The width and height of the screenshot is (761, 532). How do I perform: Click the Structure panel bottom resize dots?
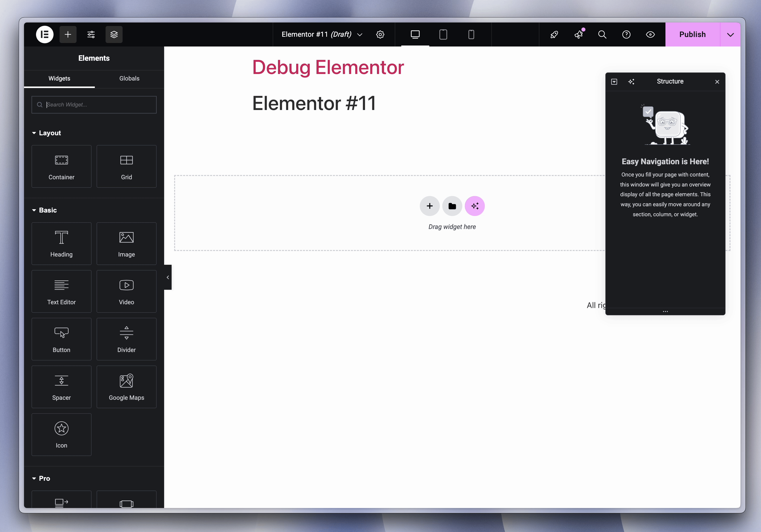(x=665, y=311)
